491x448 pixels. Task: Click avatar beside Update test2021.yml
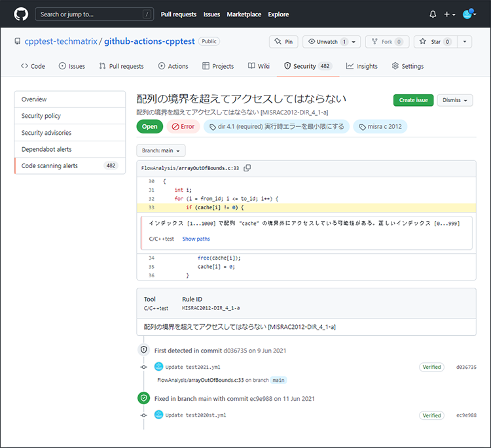(159, 366)
